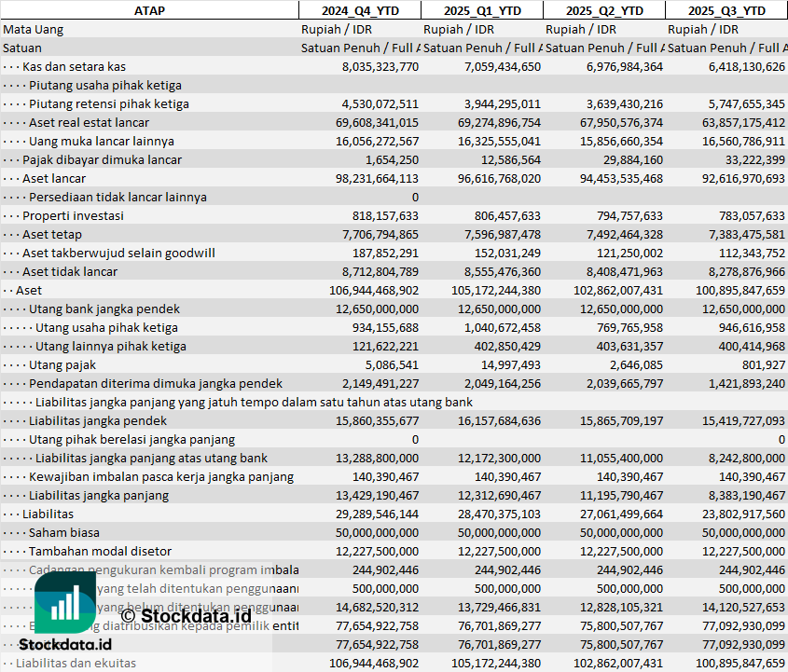Viewport: 788px width, 672px height.
Task: Select the 2024_Q4_YTD column header
Action: click(x=359, y=10)
